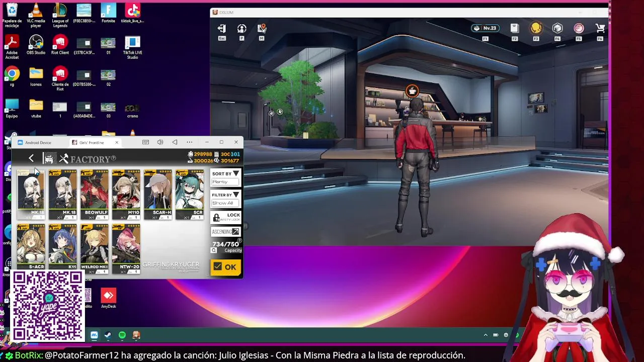Viewport: 644px width, 362px height.
Task: Open the map icon M in Exilium
Action: click(x=262, y=29)
